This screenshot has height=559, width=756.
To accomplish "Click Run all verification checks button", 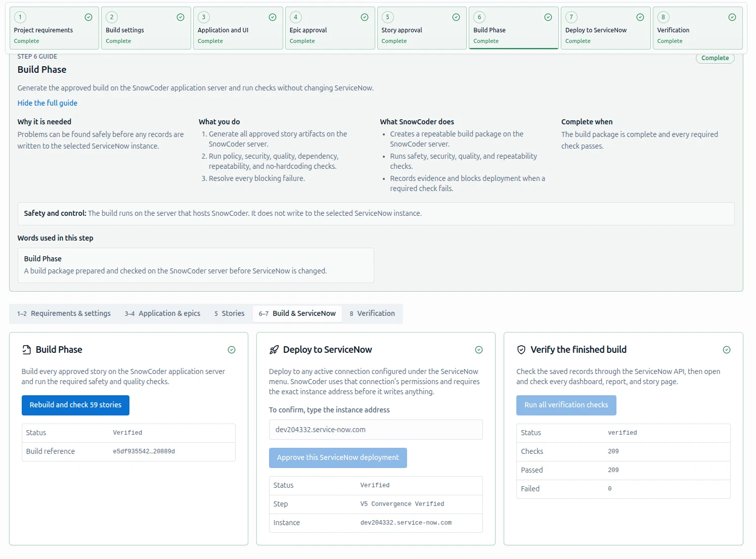I will coord(566,405).
